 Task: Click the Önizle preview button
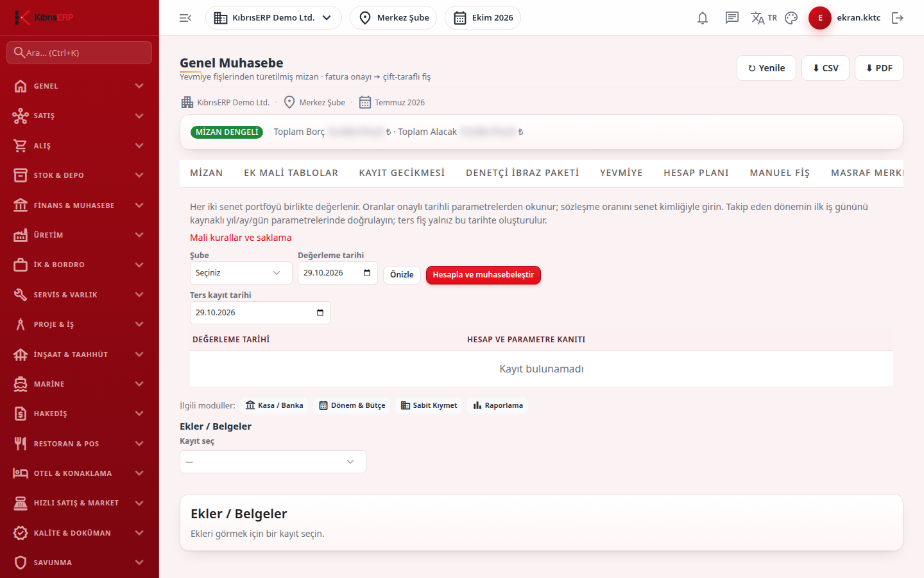click(x=402, y=275)
